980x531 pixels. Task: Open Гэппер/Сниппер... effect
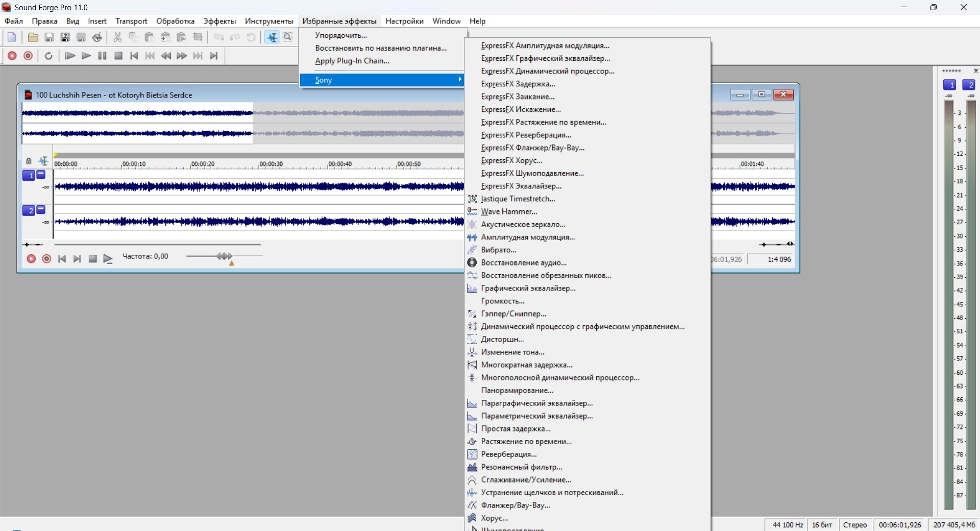tap(588, 313)
